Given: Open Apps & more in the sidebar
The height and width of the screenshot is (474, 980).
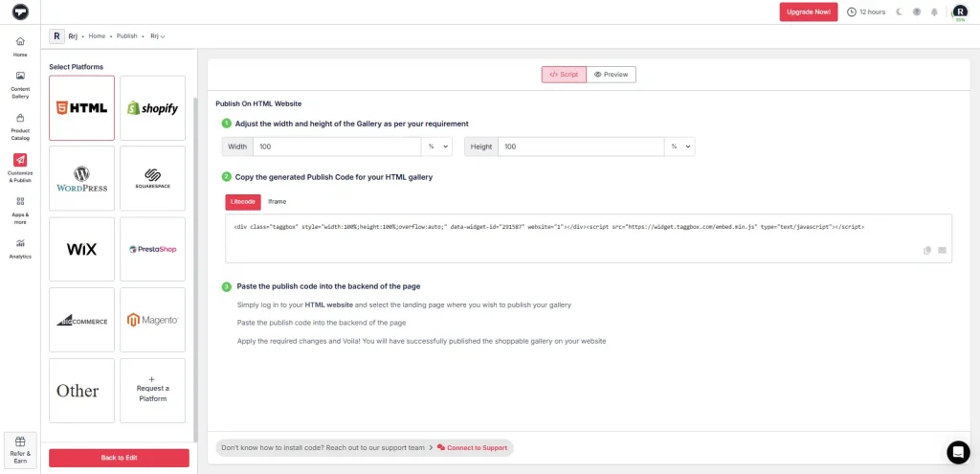Looking at the screenshot, I should tap(20, 210).
